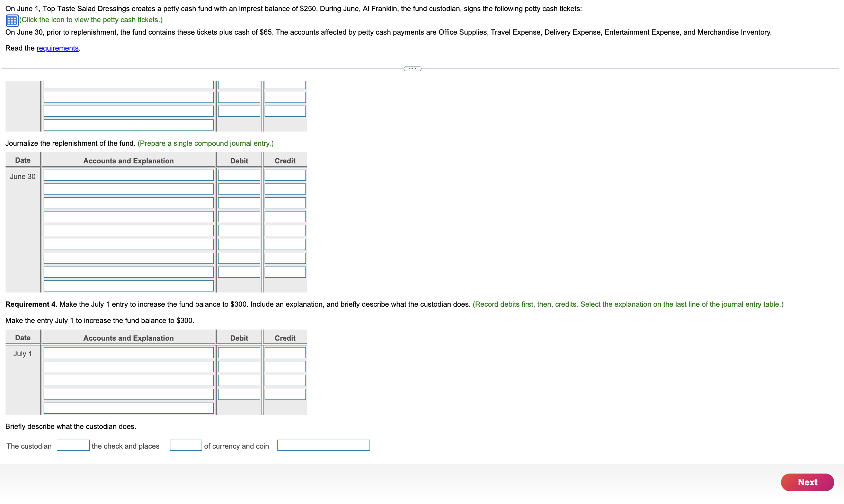Click fourth-row debit field of July 1 entry
The height and width of the screenshot is (504, 844).
tap(239, 394)
